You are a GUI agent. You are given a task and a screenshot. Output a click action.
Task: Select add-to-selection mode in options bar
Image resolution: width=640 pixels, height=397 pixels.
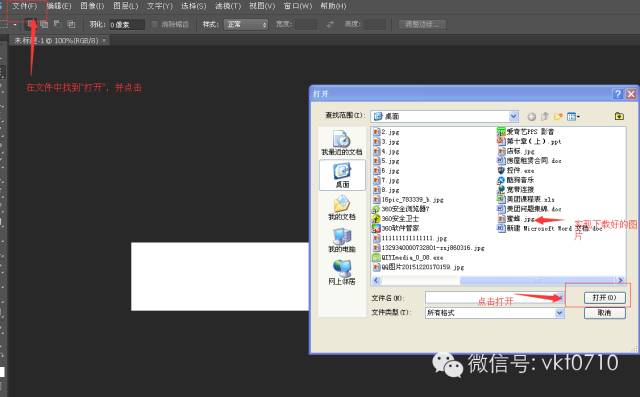(x=44, y=24)
